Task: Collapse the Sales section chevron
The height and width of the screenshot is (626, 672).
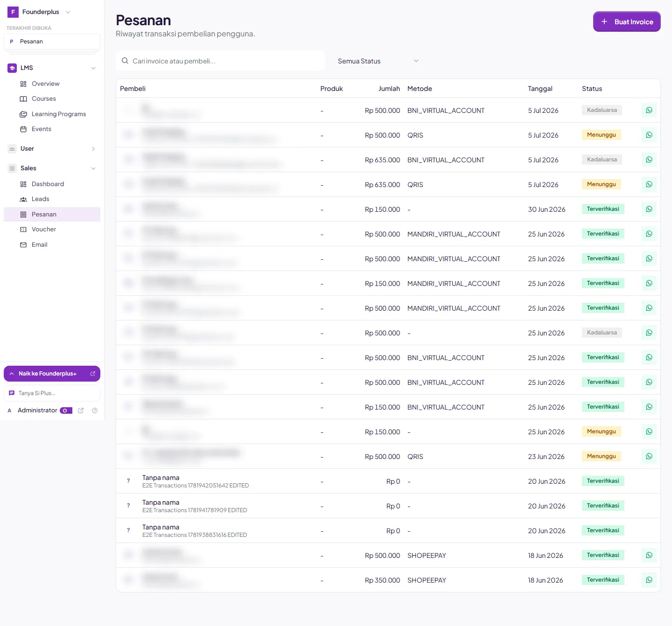Action: point(93,168)
